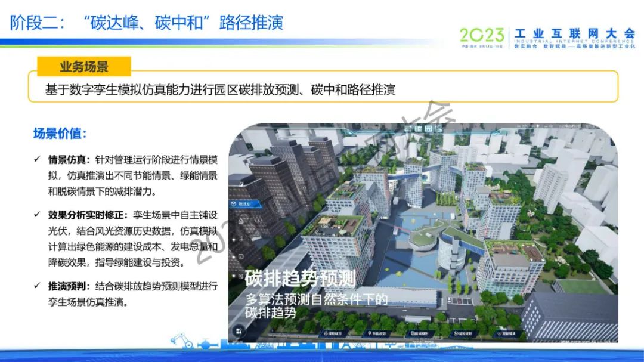The width and height of the screenshot is (644, 362).
Task: Click the location pin icon in bottom navigation
Action: coord(378,333)
